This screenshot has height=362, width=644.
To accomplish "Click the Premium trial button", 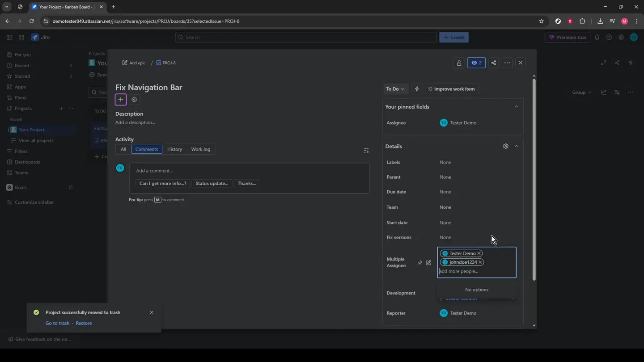I will click(568, 38).
